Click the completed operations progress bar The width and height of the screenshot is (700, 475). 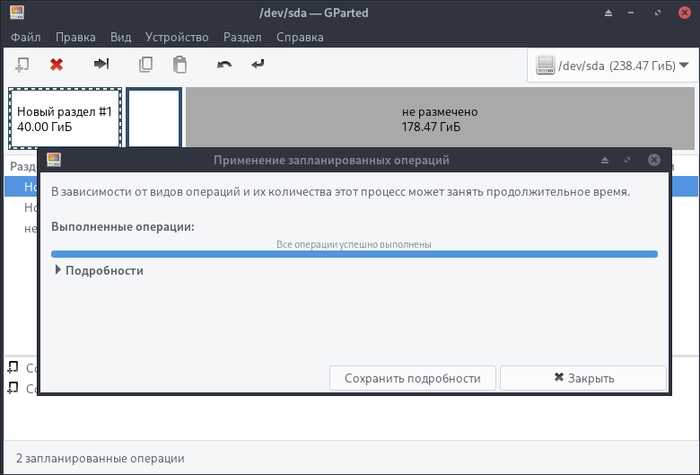pyautogui.click(x=354, y=254)
